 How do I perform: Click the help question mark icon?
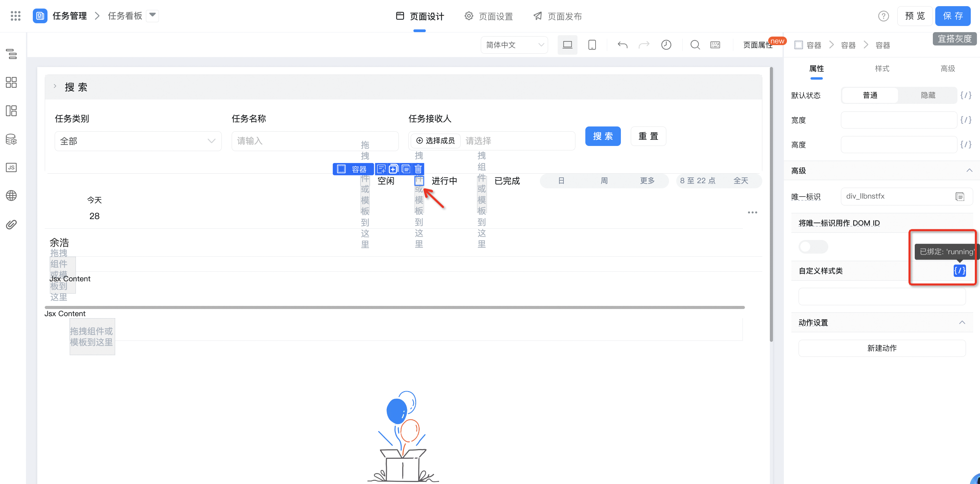[x=883, y=16]
